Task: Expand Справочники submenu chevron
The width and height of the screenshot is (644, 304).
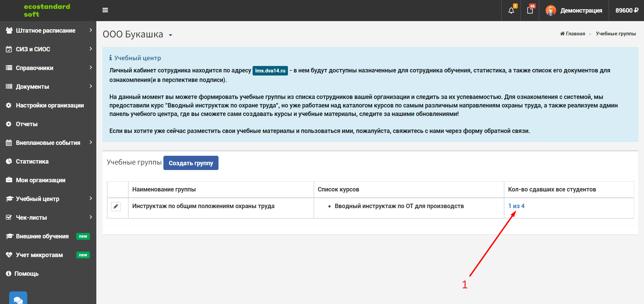Action: click(x=91, y=68)
